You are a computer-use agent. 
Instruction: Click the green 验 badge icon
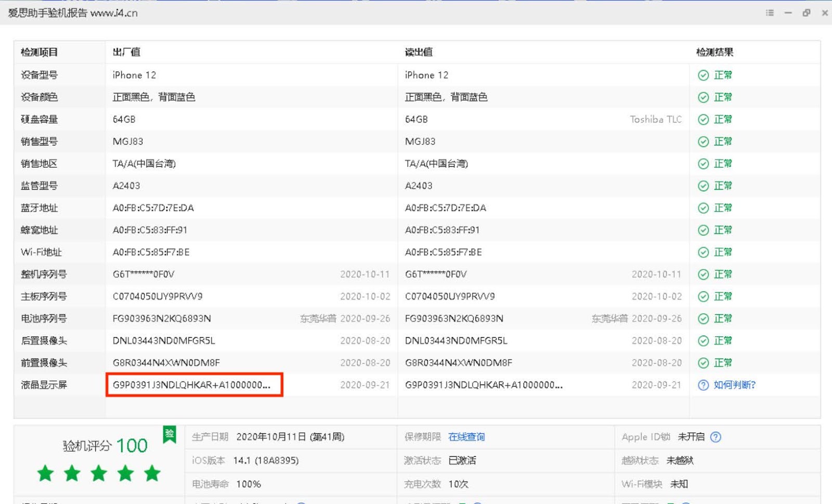point(170,434)
